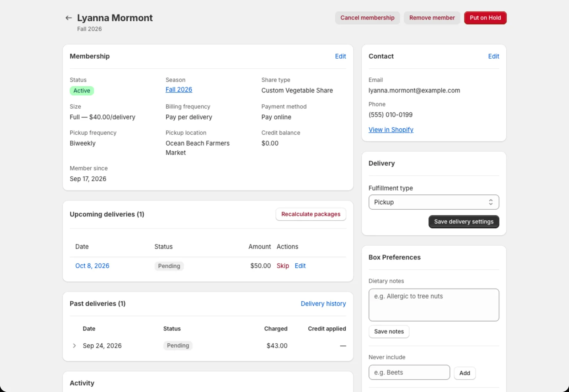This screenshot has width=569, height=392.
Task: Focus the Dietary notes text area
Action: click(434, 305)
